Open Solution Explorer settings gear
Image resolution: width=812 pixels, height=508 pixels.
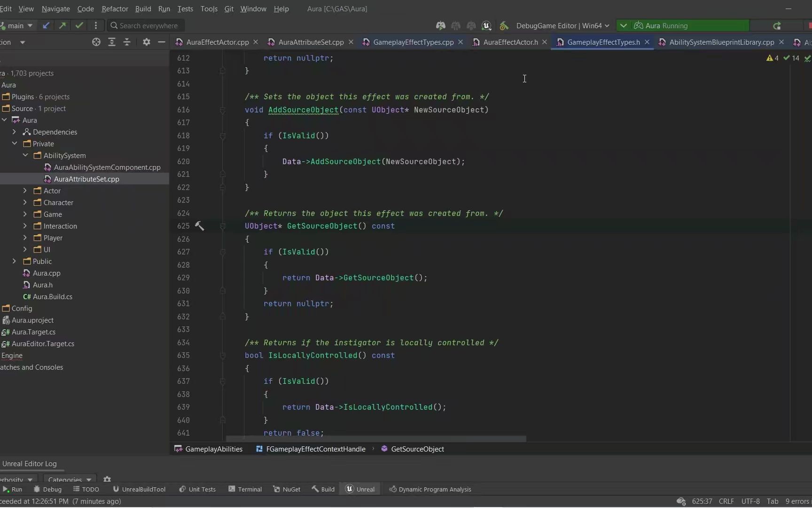coord(146,42)
